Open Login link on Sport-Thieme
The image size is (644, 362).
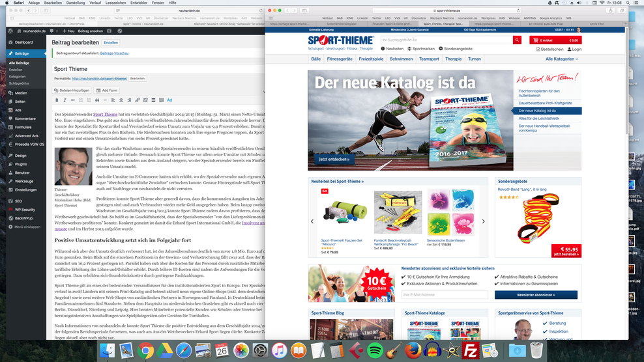[x=574, y=49]
